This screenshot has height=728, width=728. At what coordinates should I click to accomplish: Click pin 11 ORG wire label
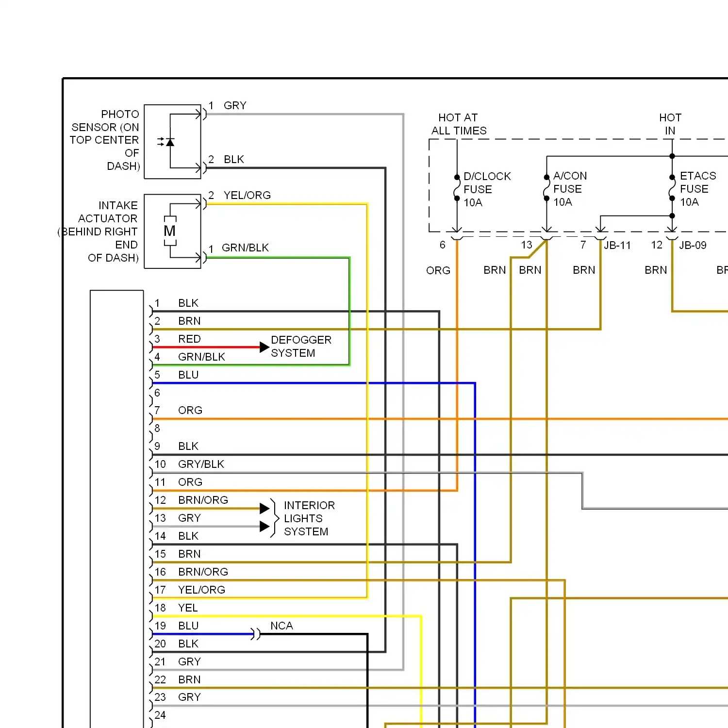click(x=190, y=482)
